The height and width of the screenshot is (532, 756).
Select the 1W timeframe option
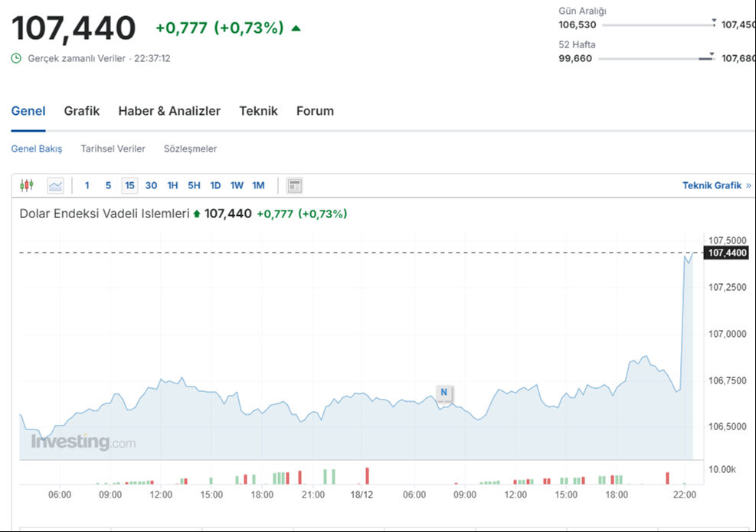pos(236,185)
